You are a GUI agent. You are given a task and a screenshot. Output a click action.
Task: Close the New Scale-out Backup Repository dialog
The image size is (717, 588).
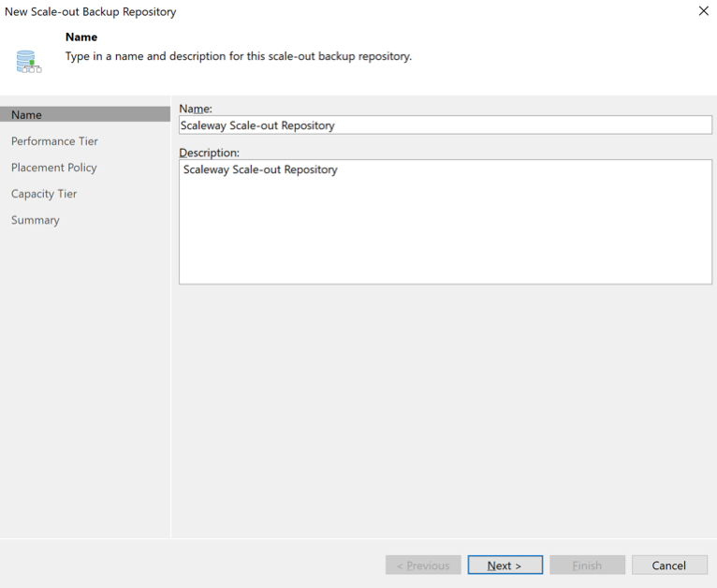pyautogui.click(x=704, y=11)
